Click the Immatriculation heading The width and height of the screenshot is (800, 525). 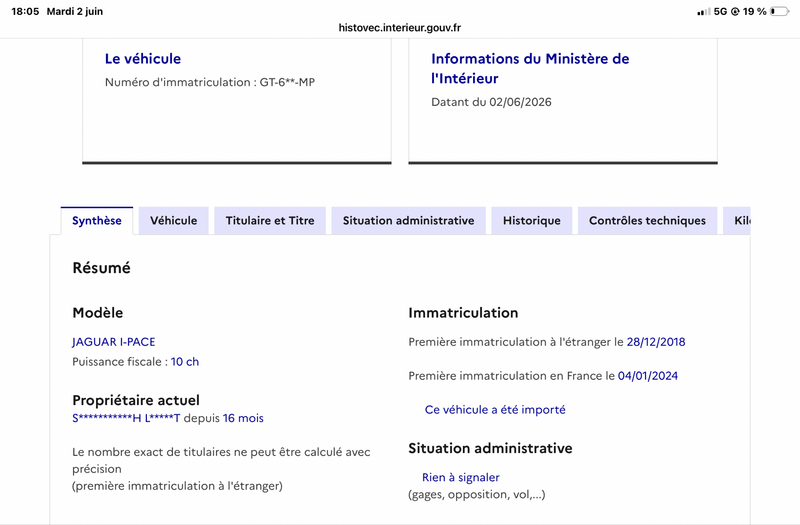(x=463, y=313)
